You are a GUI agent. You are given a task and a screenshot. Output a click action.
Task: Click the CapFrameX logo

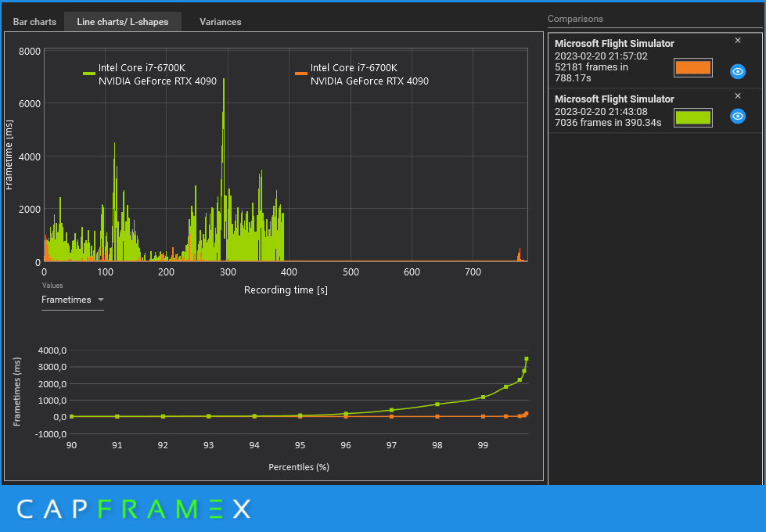(134, 509)
